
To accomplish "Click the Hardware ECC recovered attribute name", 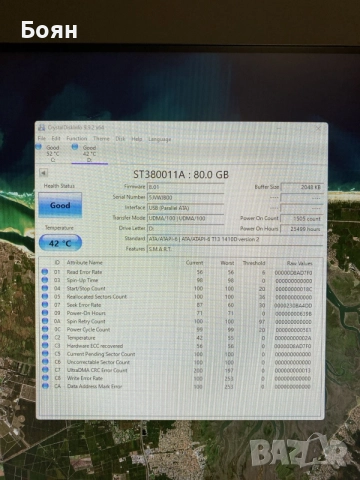I will tap(95, 346).
